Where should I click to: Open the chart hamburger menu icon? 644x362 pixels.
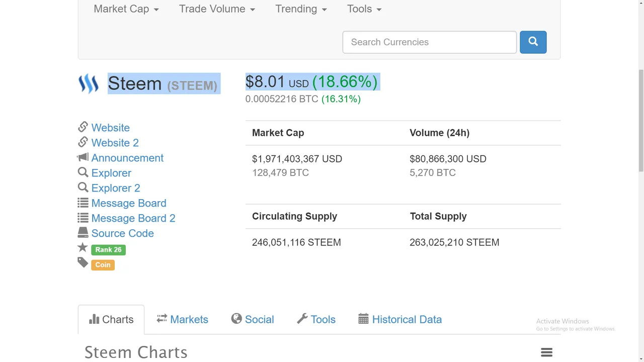point(547,352)
